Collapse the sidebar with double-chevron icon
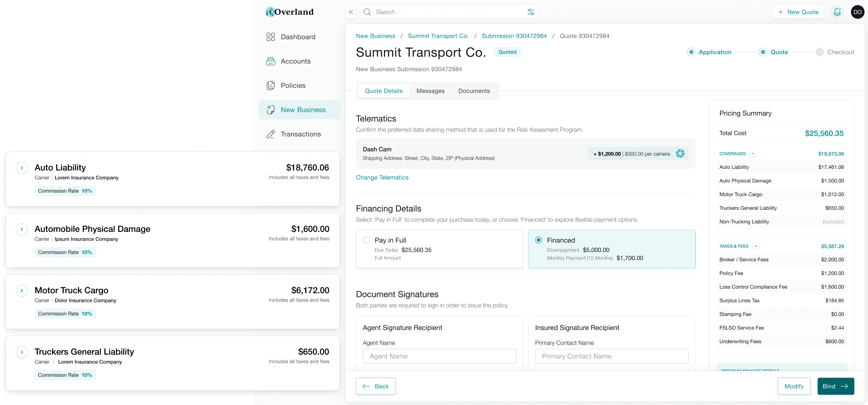Viewport: 868px width, 405px height. (351, 12)
